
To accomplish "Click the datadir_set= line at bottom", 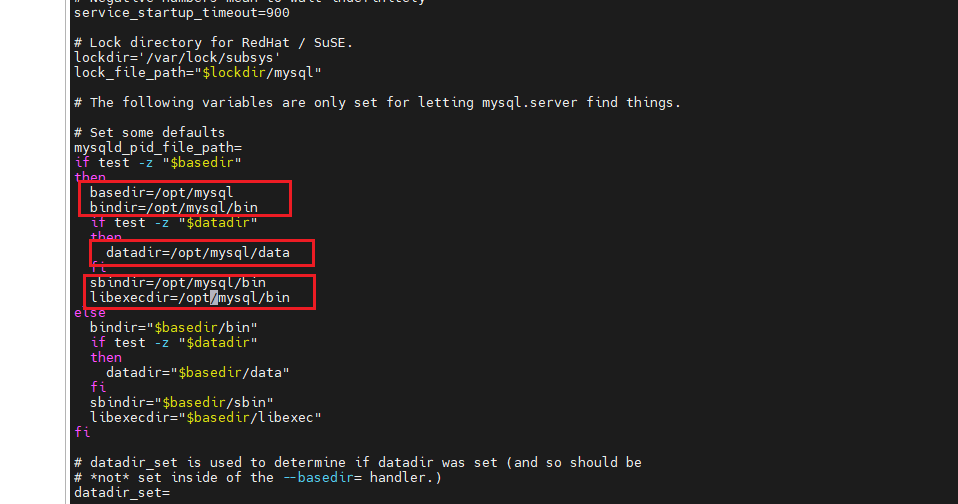I will (122, 492).
